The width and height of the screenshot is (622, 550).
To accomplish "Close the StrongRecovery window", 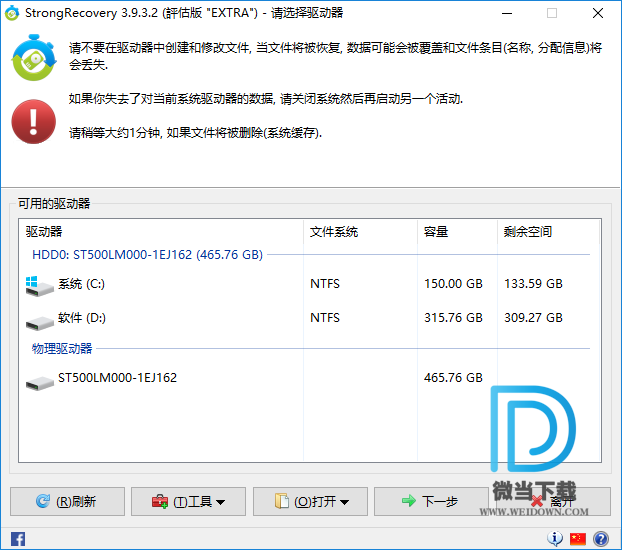I will pyautogui.click(x=598, y=13).
